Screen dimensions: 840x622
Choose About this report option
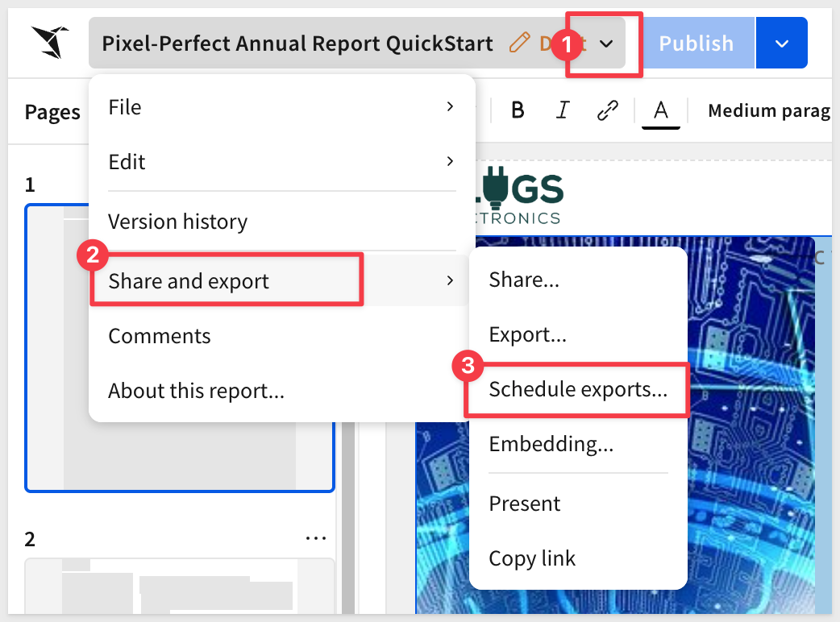pyautogui.click(x=196, y=392)
